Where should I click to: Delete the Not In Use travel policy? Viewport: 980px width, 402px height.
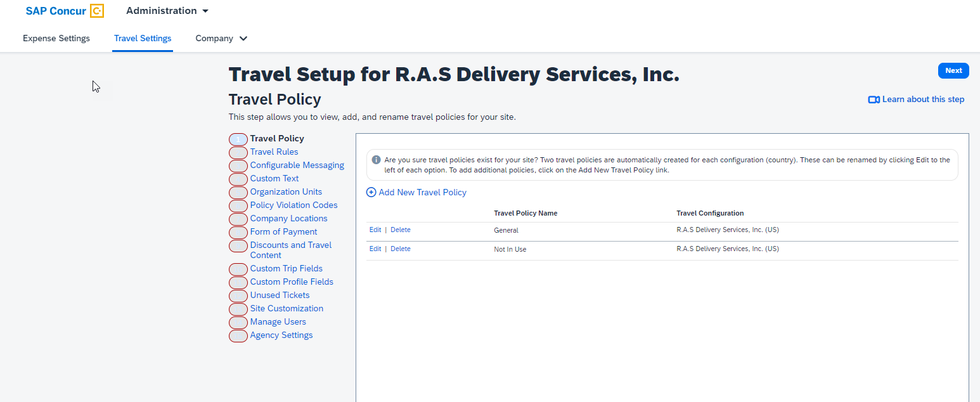(x=400, y=249)
